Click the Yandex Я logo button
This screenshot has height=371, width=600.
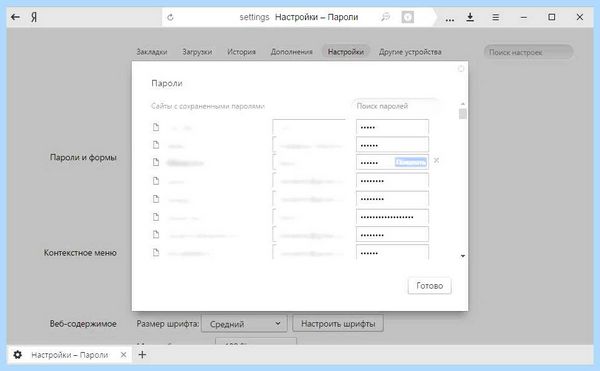(x=34, y=17)
